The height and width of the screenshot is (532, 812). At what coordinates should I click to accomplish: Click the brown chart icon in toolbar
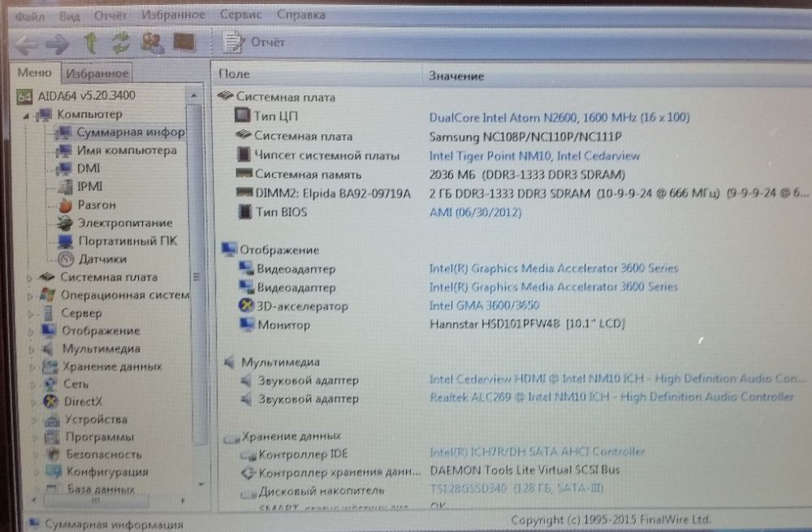184,42
